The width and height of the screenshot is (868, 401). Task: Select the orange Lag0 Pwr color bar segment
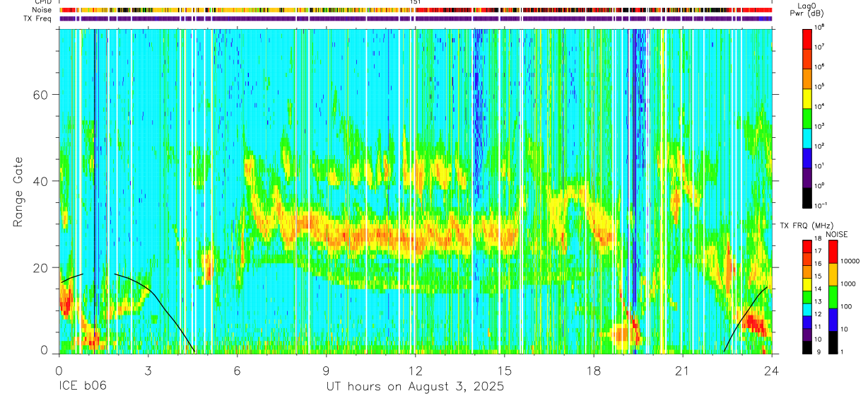pyautogui.click(x=807, y=79)
